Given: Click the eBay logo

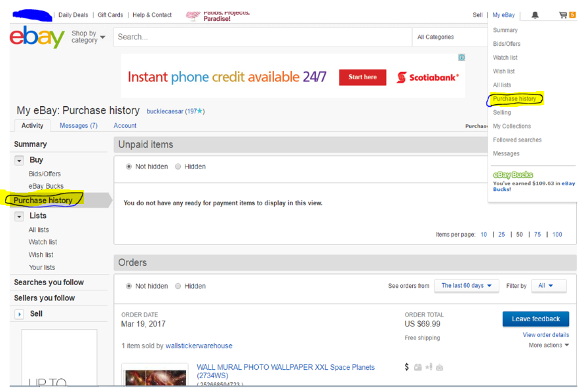Looking at the screenshot, I should coord(37,37).
